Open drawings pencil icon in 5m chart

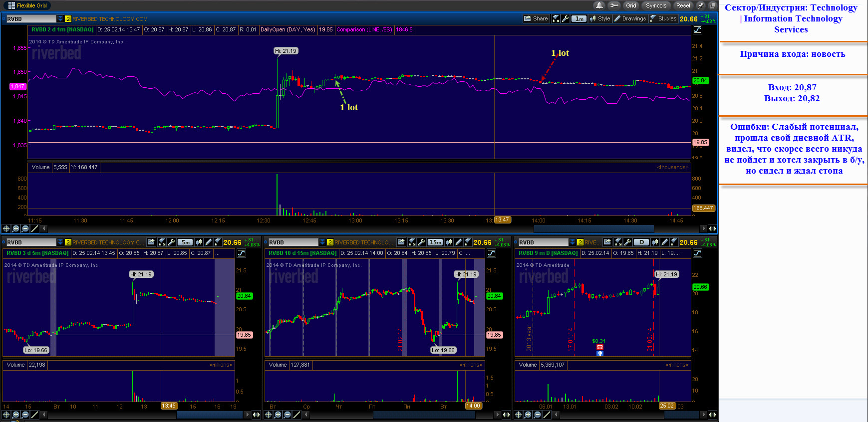208,242
